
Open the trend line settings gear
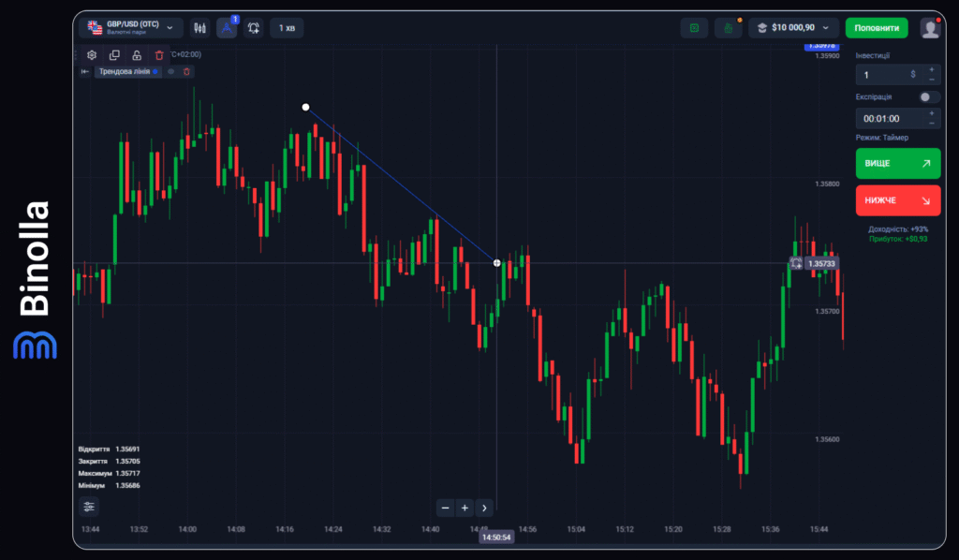point(92,55)
